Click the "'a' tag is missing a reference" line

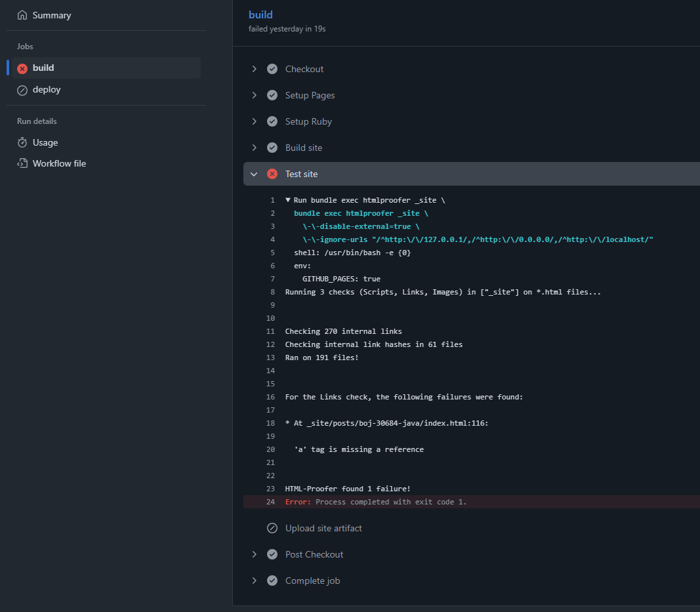359,449
